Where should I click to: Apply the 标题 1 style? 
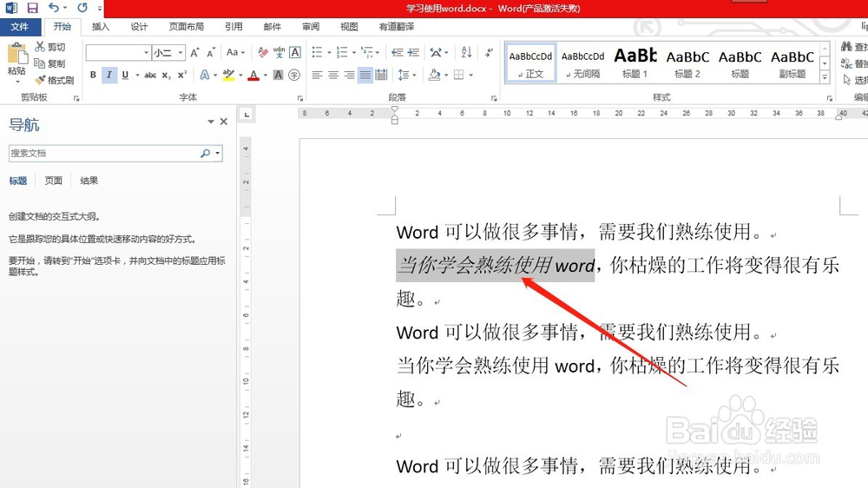(635, 63)
